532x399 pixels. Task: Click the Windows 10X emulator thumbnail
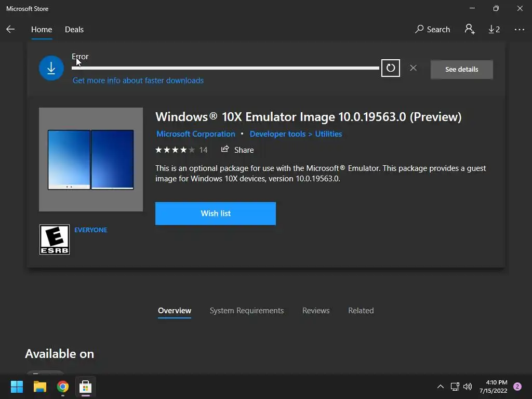click(x=90, y=159)
